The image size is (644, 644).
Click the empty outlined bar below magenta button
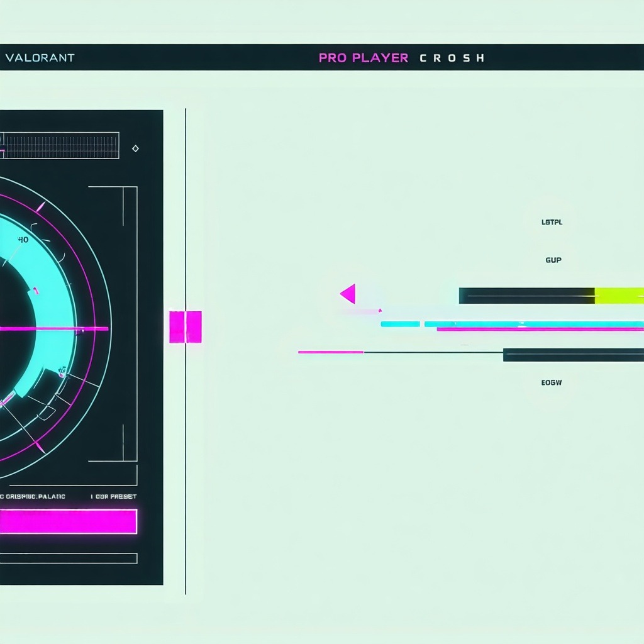[68, 558]
